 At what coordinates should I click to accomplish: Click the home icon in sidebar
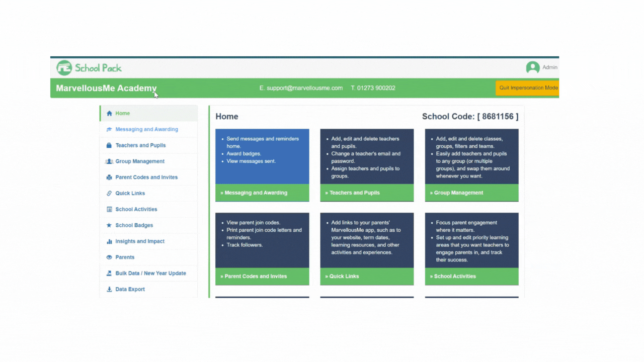(109, 114)
